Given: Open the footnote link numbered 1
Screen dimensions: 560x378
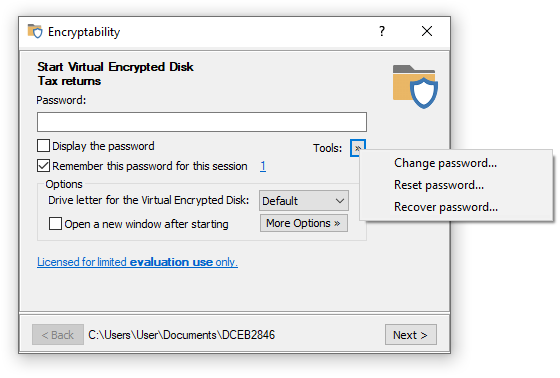Looking at the screenshot, I should (x=263, y=166).
